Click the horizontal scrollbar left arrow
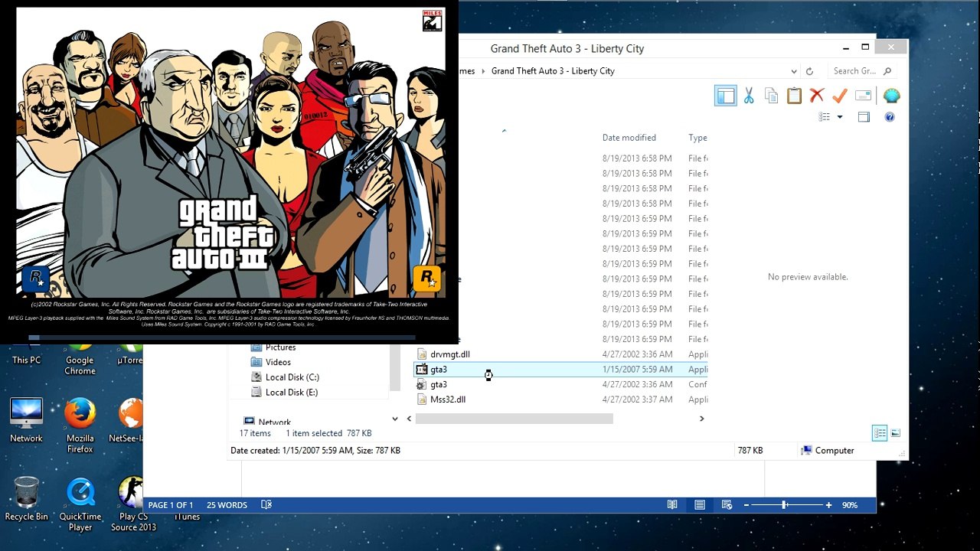 coord(409,419)
